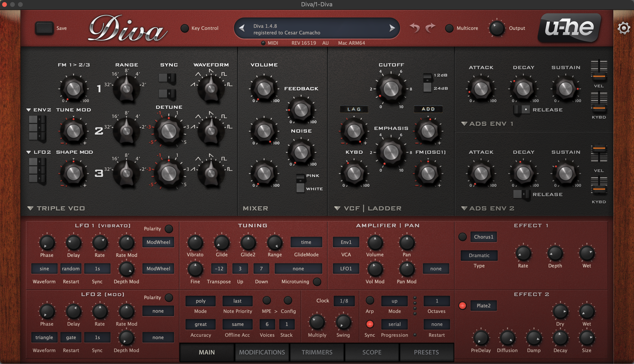This screenshot has width=634, height=364.
Task: Enable Effect 1 power button
Action: coord(462,237)
